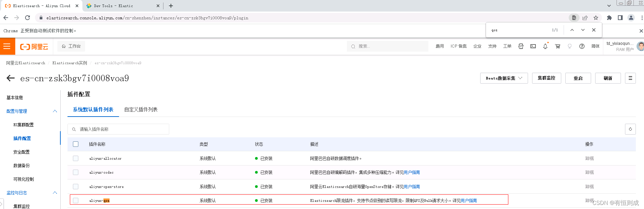This screenshot has width=644, height=209.
Task: Focus the 请输入插件名称 search field
Action: click(x=118, y=129)
